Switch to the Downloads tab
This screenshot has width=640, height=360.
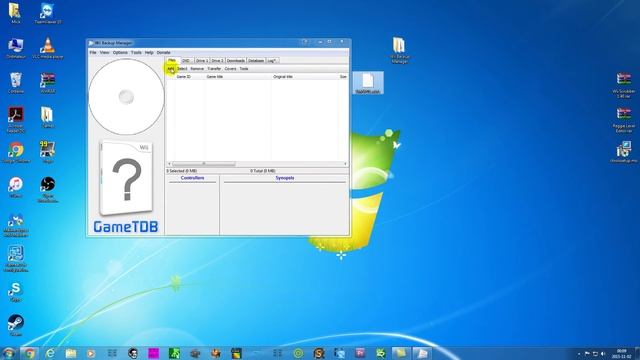click(x=236, y=60)
